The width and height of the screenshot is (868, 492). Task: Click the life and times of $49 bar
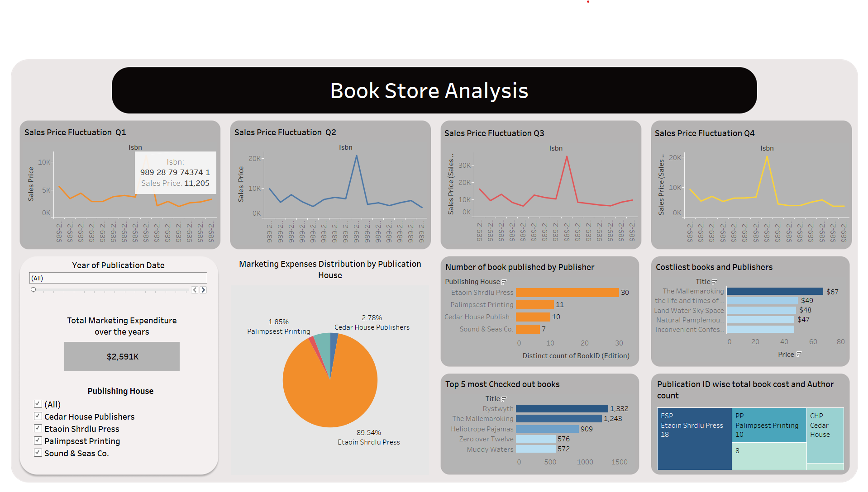[x=762, y=301]
